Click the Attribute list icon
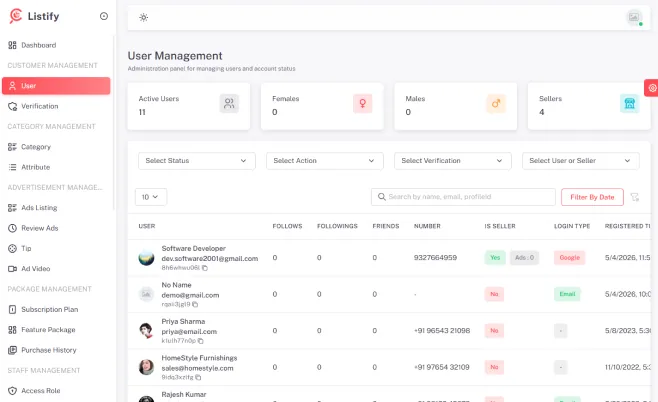Image resolution: width=658 pixels, height=402 pixels. pyautogui.click(x=12, y=167)
